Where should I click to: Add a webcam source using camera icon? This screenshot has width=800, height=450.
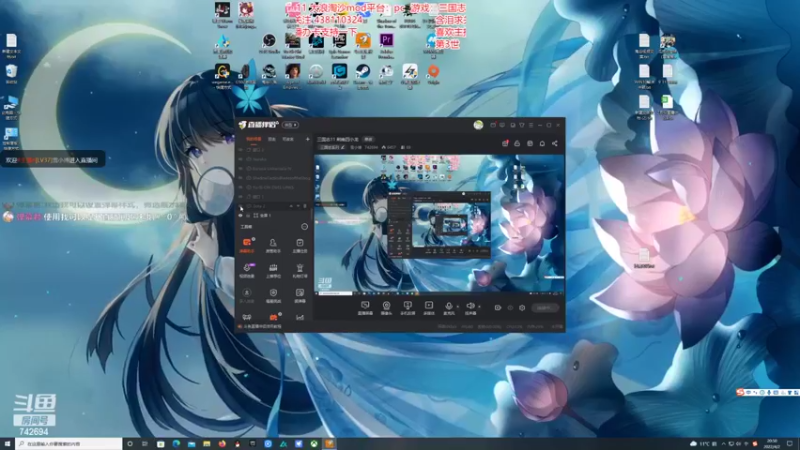click(x=386, y=305)
